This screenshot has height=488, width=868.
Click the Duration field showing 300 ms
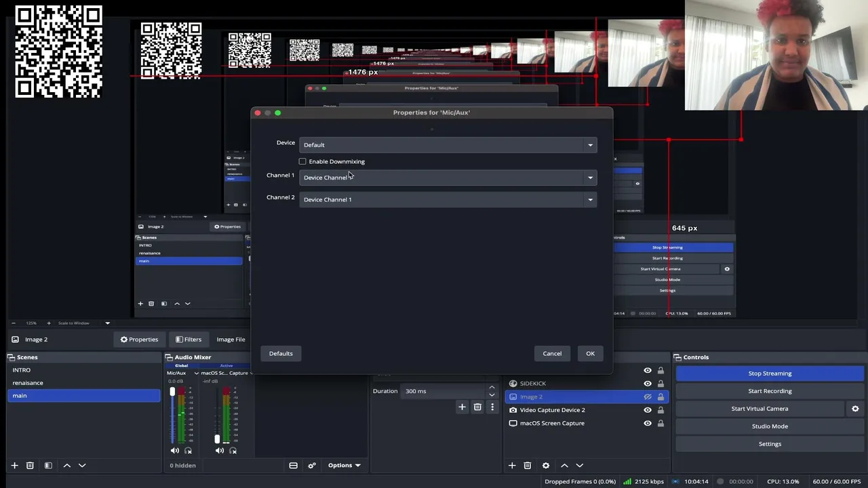[443, 391]
